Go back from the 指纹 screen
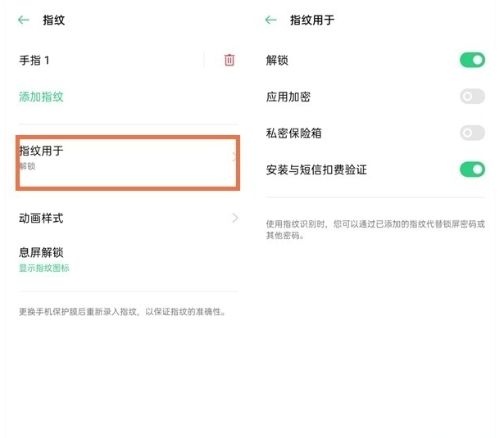 [x=24, y=20]
